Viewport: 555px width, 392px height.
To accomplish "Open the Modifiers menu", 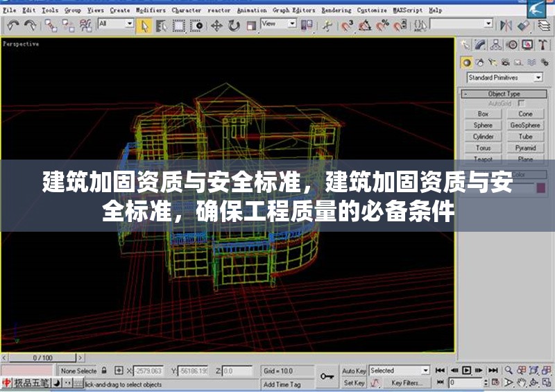I will pos(151,10).
